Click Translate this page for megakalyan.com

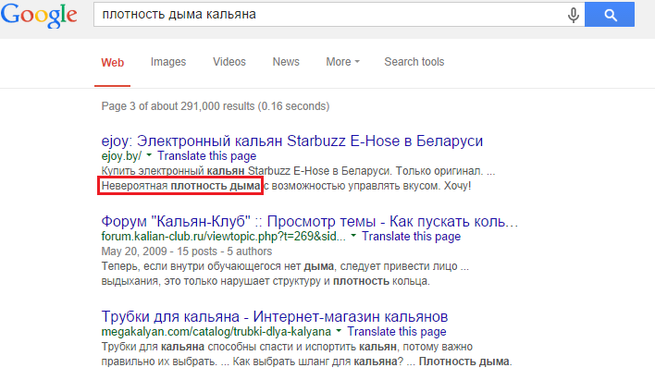(397, 332)
